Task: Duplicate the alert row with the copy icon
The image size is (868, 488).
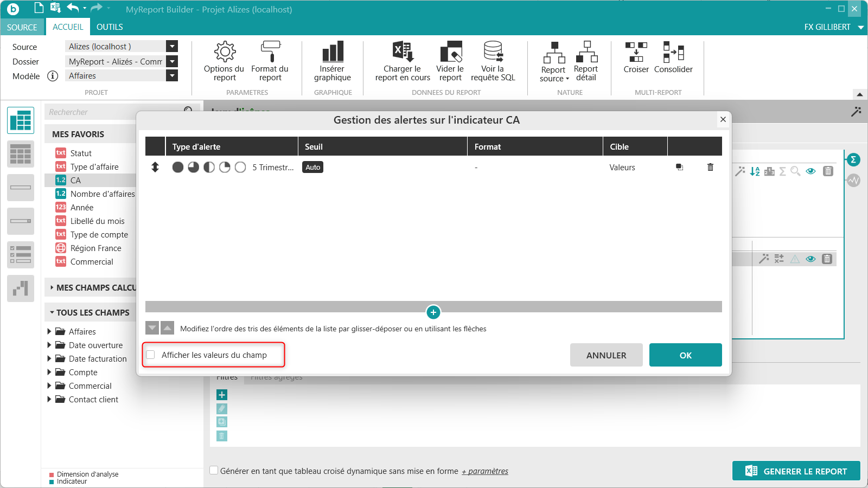Action: click(679, 167)
